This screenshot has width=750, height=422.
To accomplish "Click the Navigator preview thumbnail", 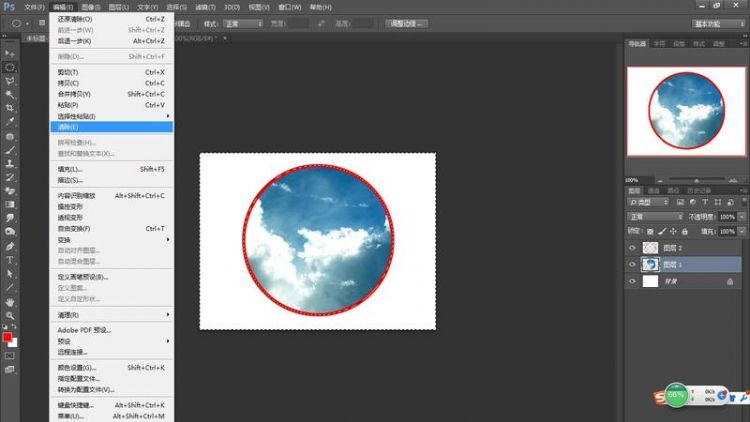I will [x=685, y=110].
